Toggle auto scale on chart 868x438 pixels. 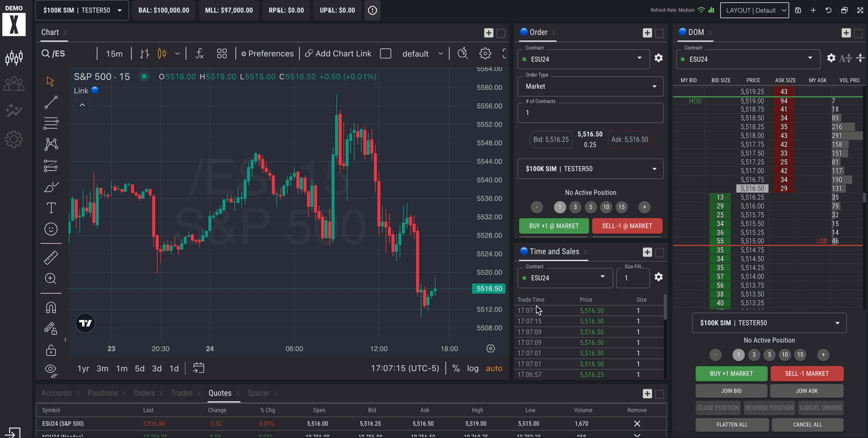pos(494,368)
